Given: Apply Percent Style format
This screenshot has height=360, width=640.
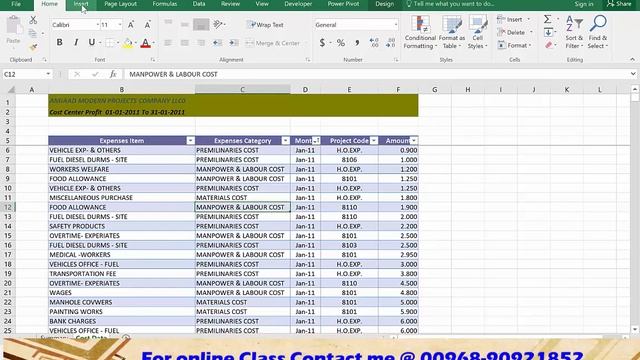Looking at the screenshot, I should (x=341, y=42).
